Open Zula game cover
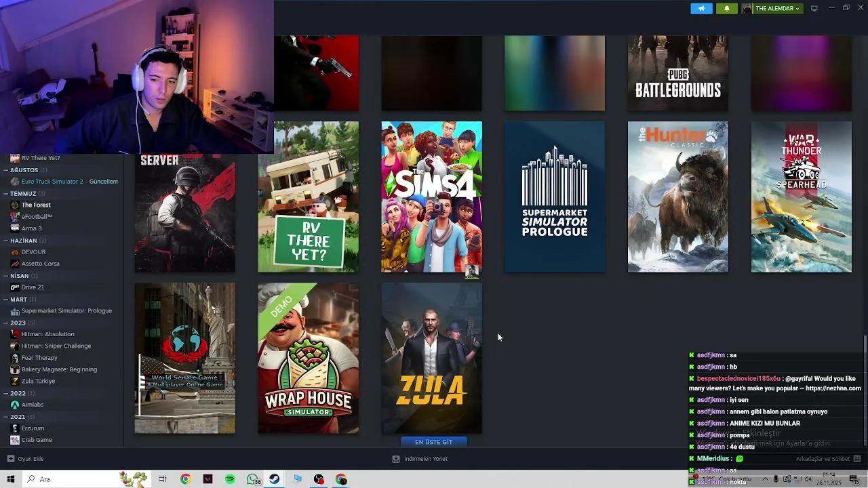This screenshot has width=868, height=488. (432, 359)
